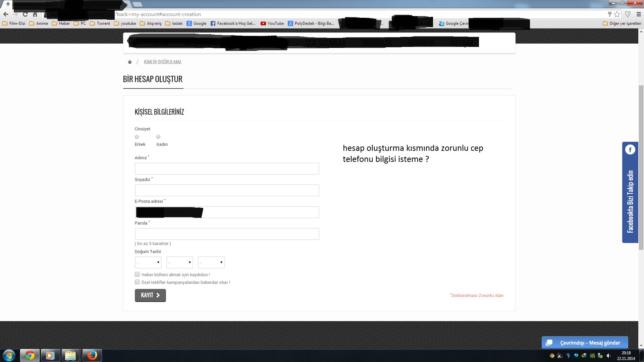The image size is (644, 362).
Task: Click the breadcrumb home icon
Action: point(130,62)
